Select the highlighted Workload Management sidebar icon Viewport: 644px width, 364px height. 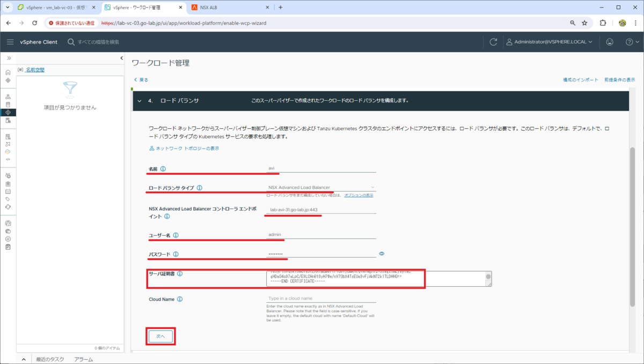pos(8,113)
